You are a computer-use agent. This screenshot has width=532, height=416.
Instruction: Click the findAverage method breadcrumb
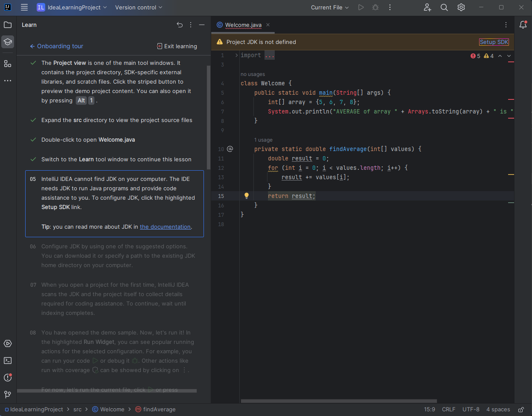coord(155,410)
